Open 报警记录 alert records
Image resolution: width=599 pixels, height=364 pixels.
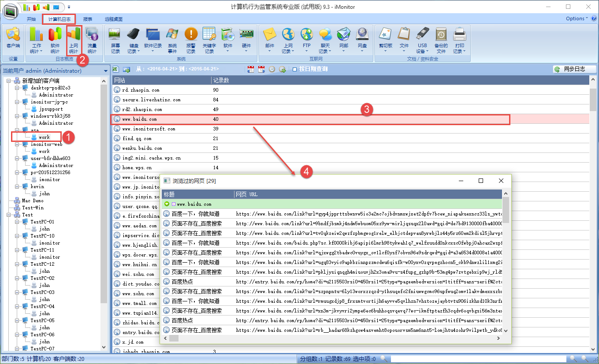[190, 40]
